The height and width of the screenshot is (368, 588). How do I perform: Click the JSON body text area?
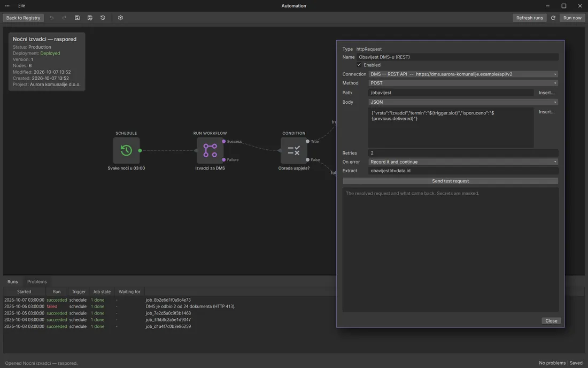pyautogui.click(x=451, y=127)
